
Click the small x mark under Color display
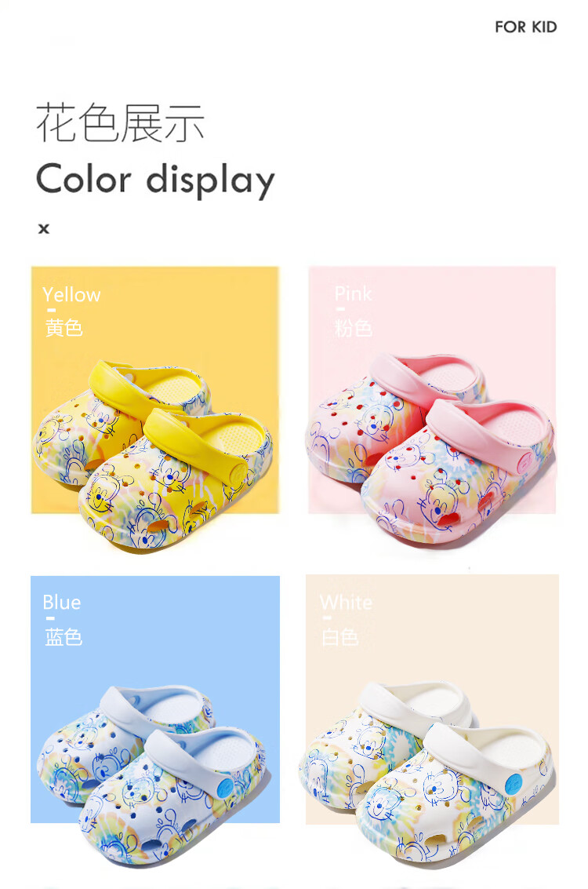44,228
